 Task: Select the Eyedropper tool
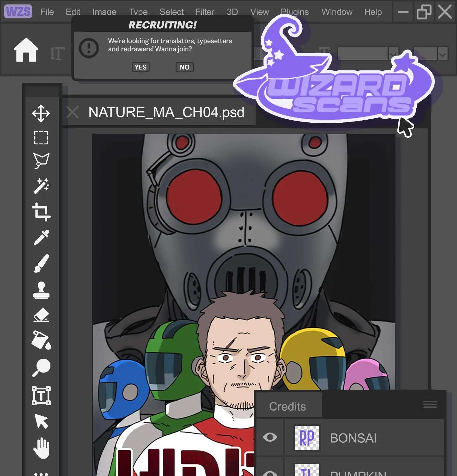(x=41, y=237)
